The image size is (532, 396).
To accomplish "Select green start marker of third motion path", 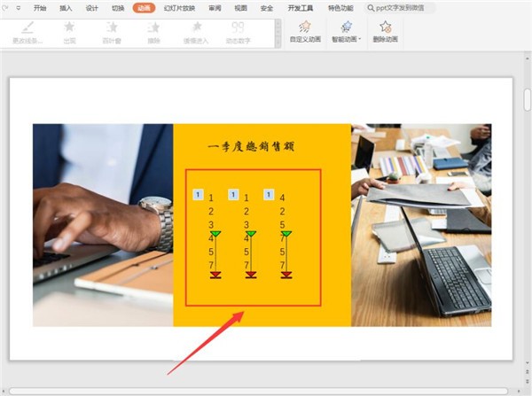I will 286,234.
